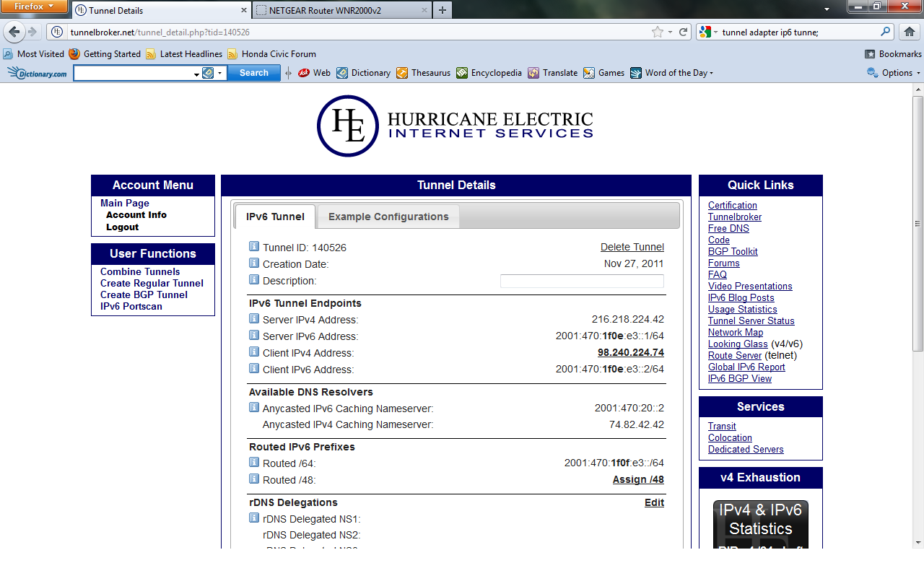Screen dimensions: 924x563
Task: Open a new tab with the plus button
Action: [443, 10]
